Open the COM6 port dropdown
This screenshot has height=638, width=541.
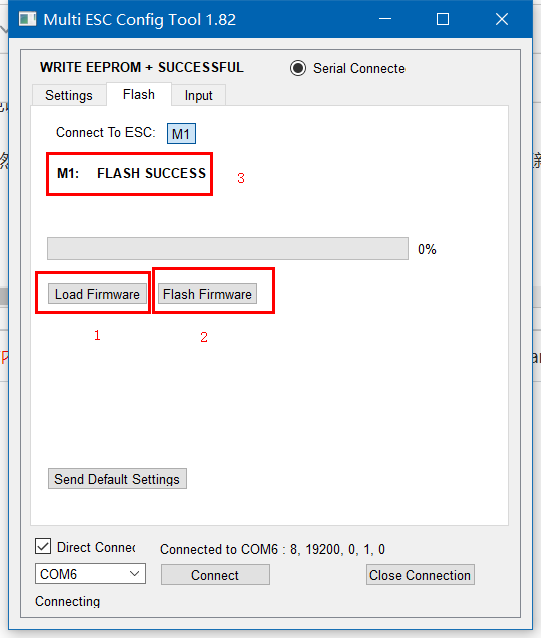click(90, 574)
